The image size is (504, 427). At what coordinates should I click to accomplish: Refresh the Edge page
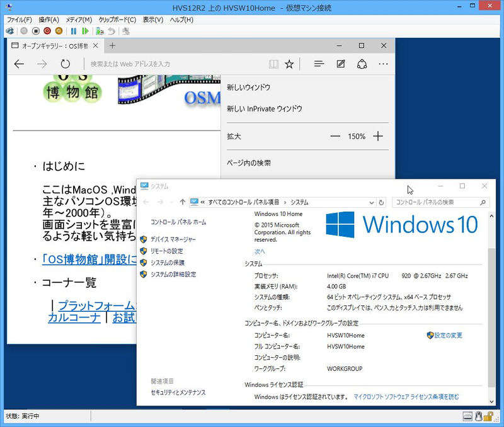tap(66, 64)
